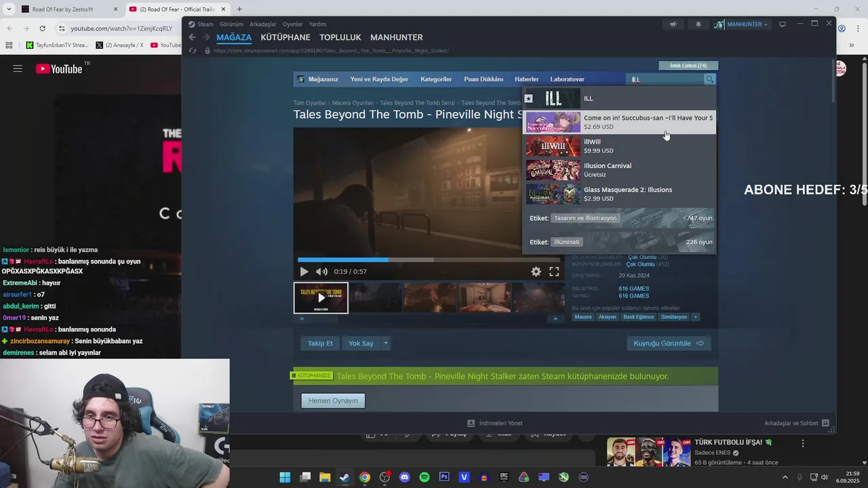The height and width of the screenshot is (488, 868).
Task: Select ILL search suggestion
Action: click(x=619, y=98)
